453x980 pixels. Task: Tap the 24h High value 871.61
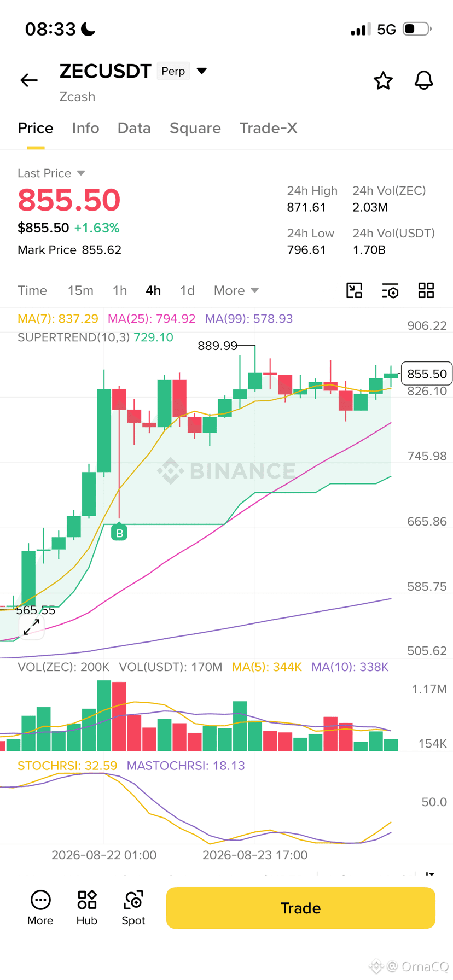pyautogui.click(x=306, y=207)
